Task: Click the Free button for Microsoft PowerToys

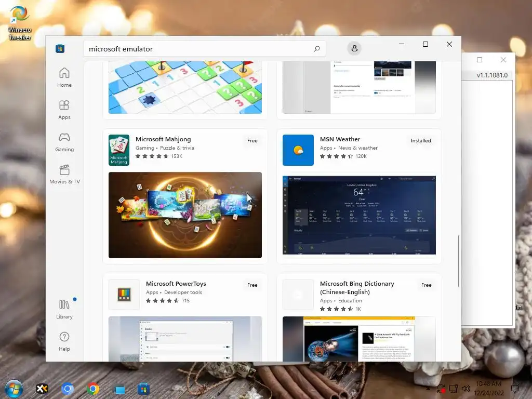Action: (252, 285)
